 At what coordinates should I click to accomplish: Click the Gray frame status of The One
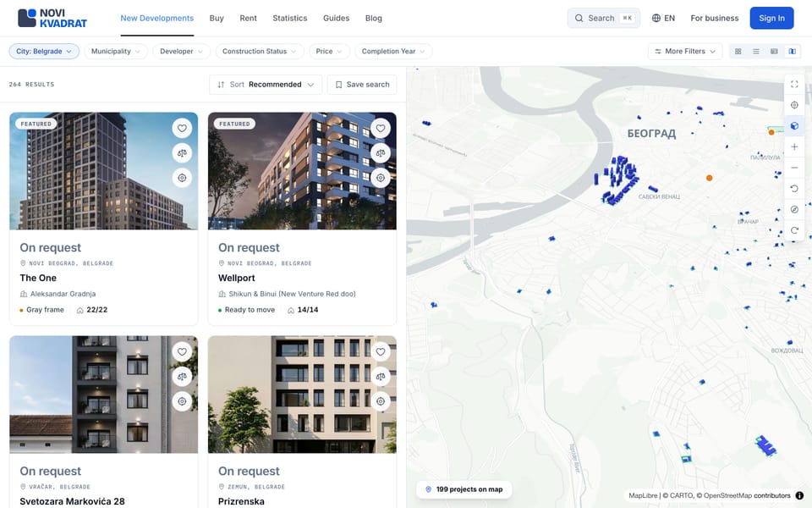click(x=42, y=310)
